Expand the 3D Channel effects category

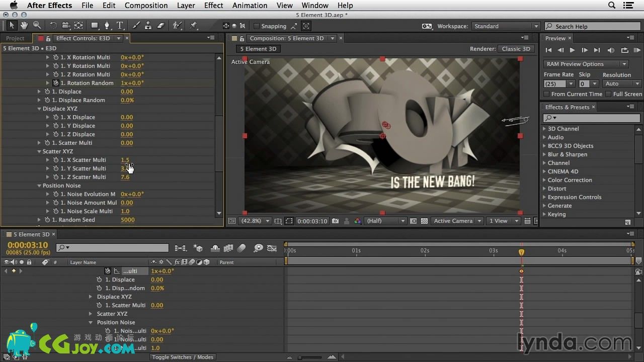click(544, 129)
